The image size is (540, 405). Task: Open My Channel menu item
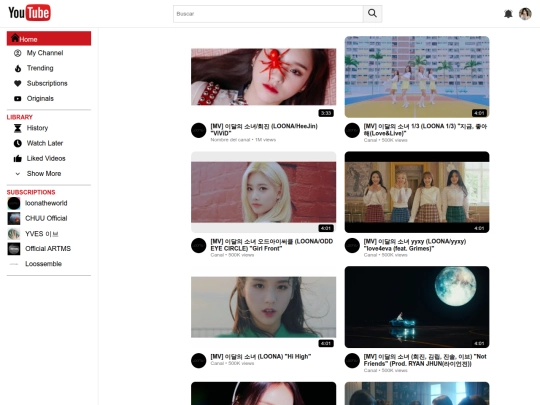(45, 53)
